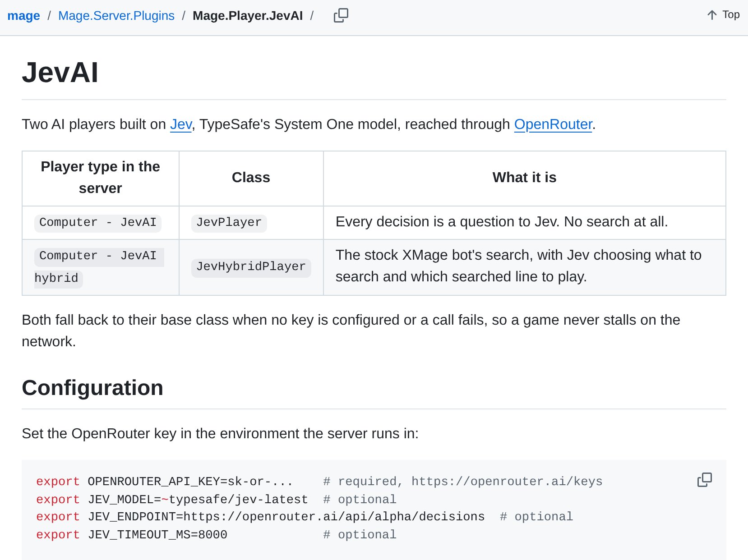Jump to Top of page
This screenshot has height=560, width=748.
723,15
